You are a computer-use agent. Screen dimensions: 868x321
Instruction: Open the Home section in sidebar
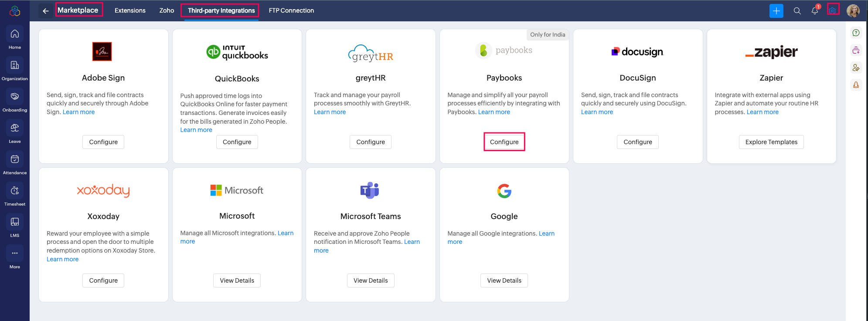coord(15,38)
